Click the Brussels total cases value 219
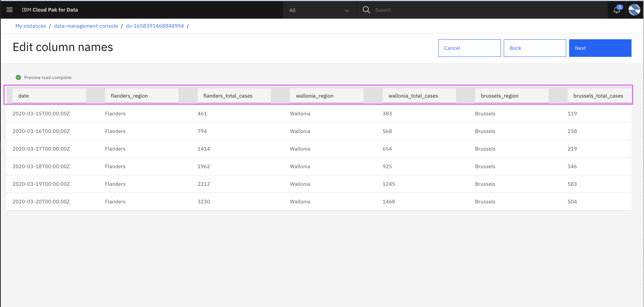 pos(572,149)
